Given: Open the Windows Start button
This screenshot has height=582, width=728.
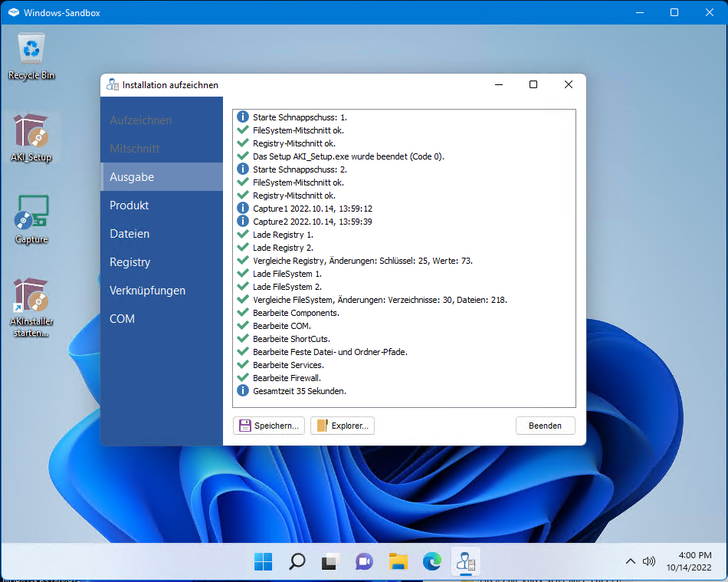Looking at the screenshot, I should (264, 561).
